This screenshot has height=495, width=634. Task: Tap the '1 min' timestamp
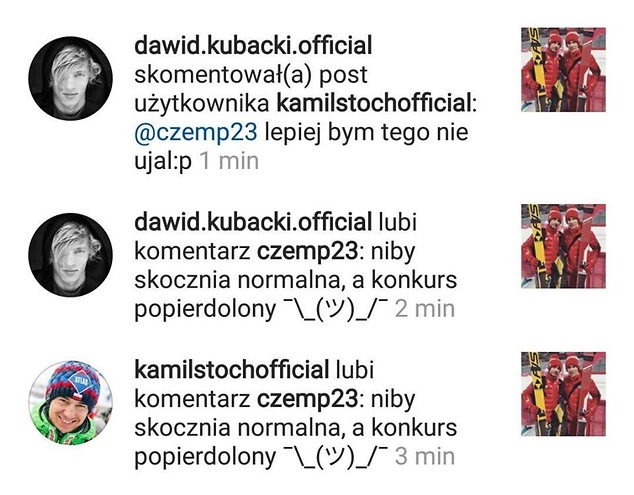pyautogui.click(x=229, y=161)
